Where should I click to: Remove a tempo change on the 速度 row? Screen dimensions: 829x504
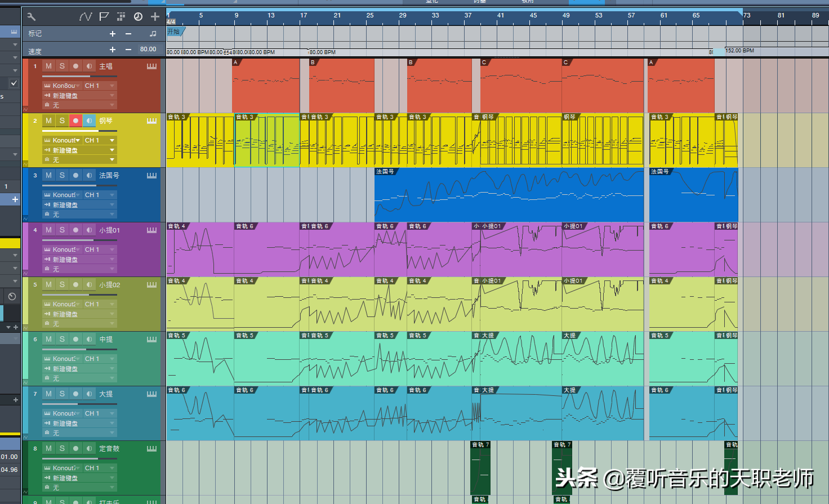(x=128, y=50)
